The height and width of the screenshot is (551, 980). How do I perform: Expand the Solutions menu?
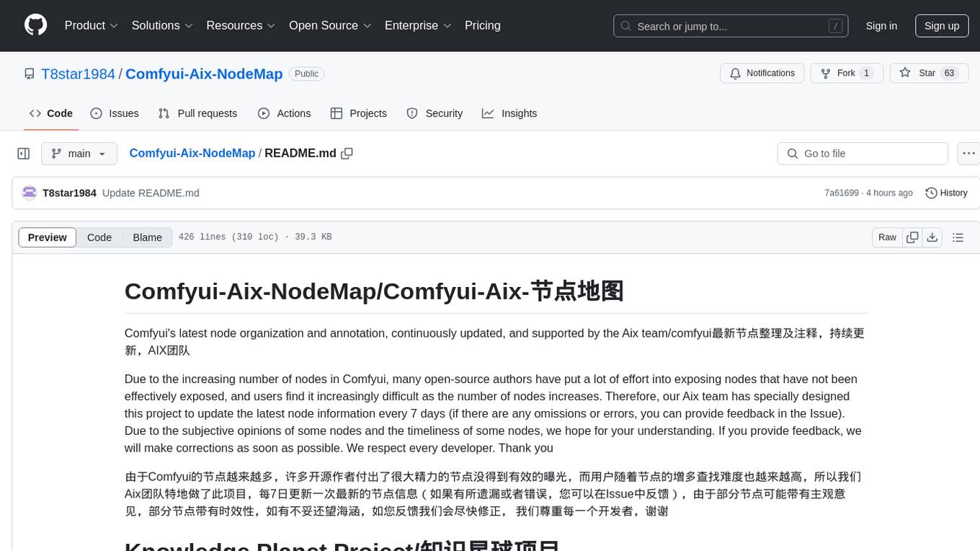(x=162, y=25)
